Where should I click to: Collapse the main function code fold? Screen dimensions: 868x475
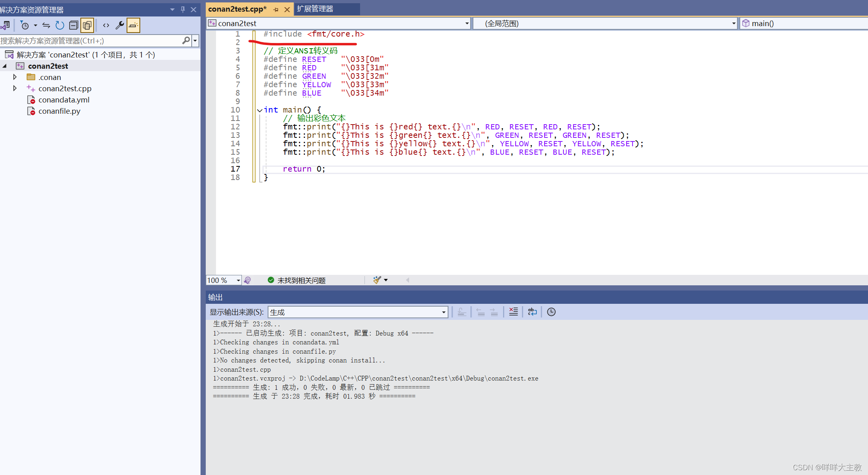point(260,110)
